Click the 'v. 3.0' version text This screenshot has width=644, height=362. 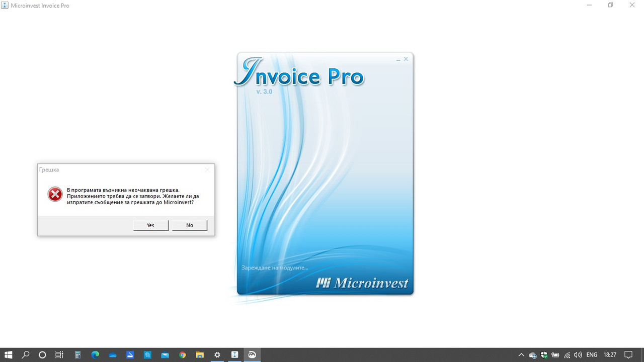(264, 92)
